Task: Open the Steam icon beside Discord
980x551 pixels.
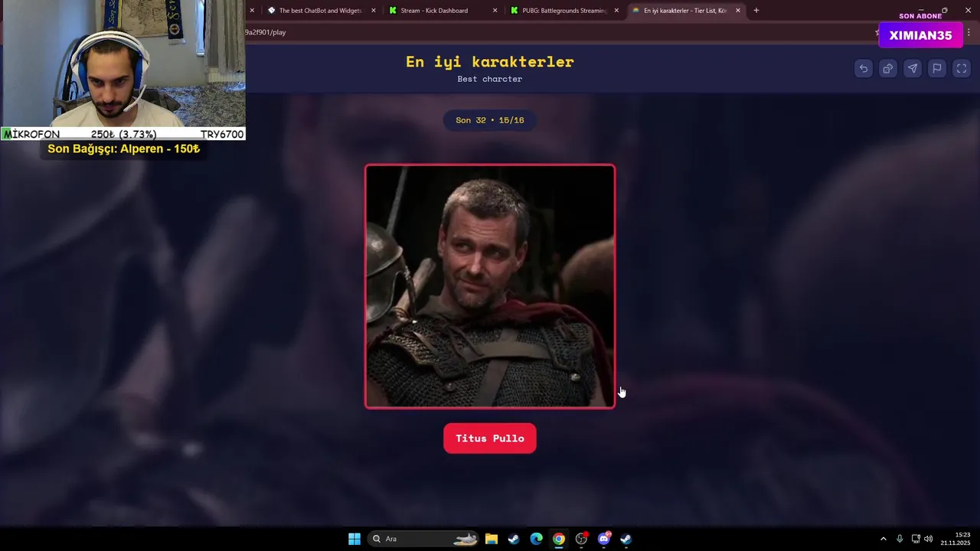Action: tap(626, 539)
